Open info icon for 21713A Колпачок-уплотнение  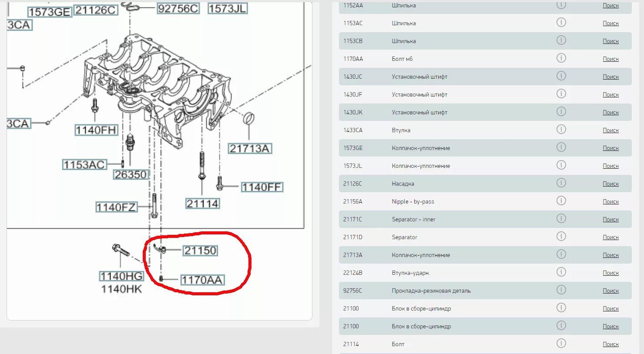[561, 254]
